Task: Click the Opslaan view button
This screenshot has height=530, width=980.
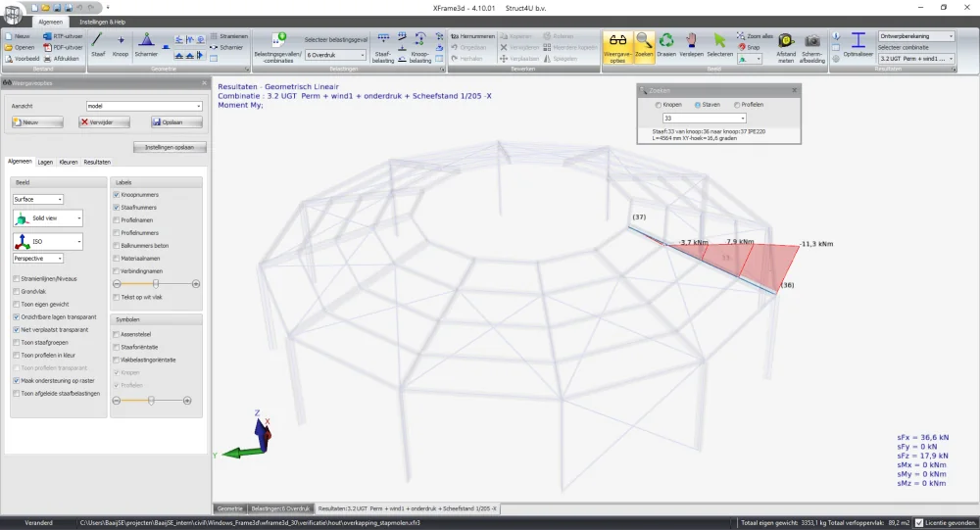Action: click(x=176, y=122)
